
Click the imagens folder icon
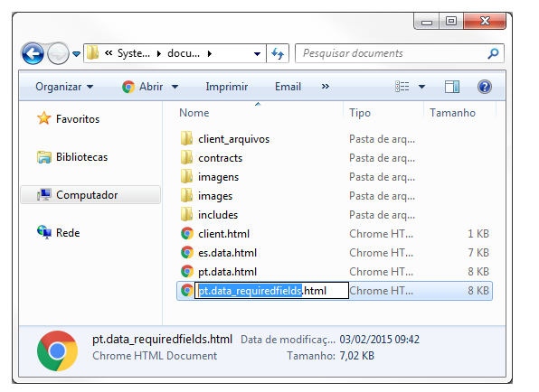coord(186,176)
